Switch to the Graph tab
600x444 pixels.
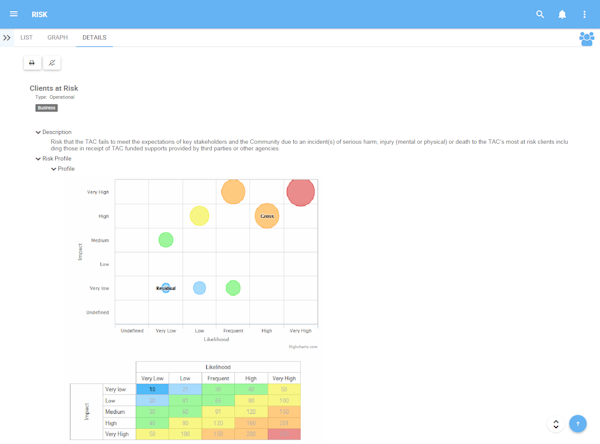tap(58, 38)
